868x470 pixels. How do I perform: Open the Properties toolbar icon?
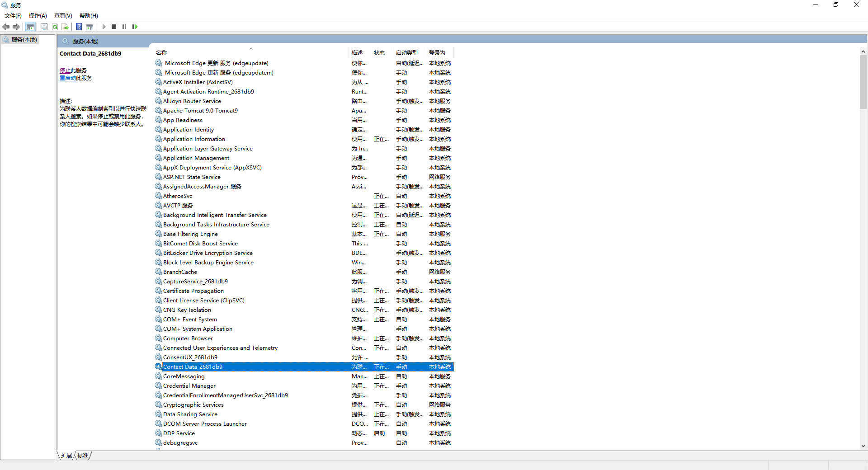44,27
